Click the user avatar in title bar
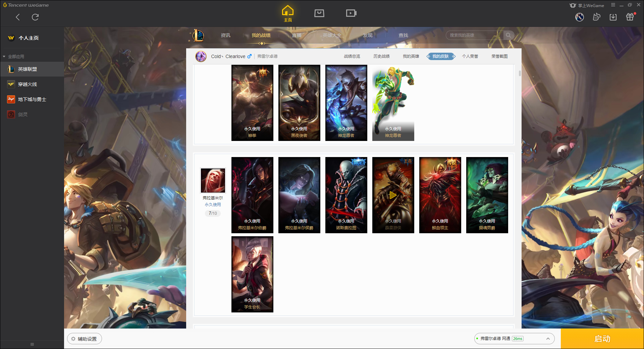644x349 pixels. pos(580,17)
